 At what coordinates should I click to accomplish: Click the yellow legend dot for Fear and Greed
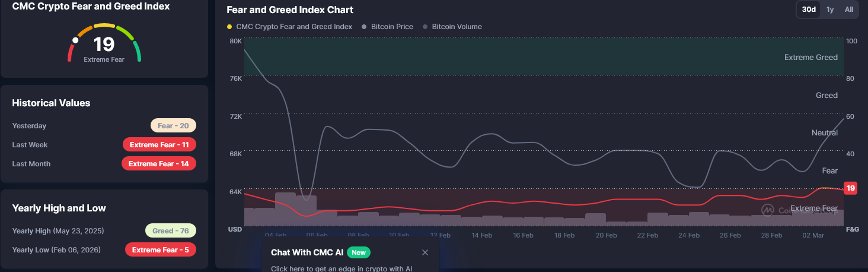point(229,27)
